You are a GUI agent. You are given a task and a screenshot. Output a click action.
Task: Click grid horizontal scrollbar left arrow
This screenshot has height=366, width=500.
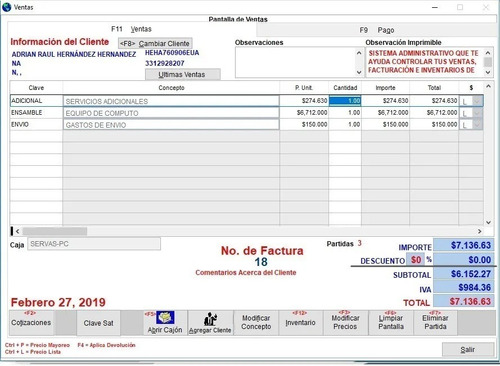tap(17, 231)
